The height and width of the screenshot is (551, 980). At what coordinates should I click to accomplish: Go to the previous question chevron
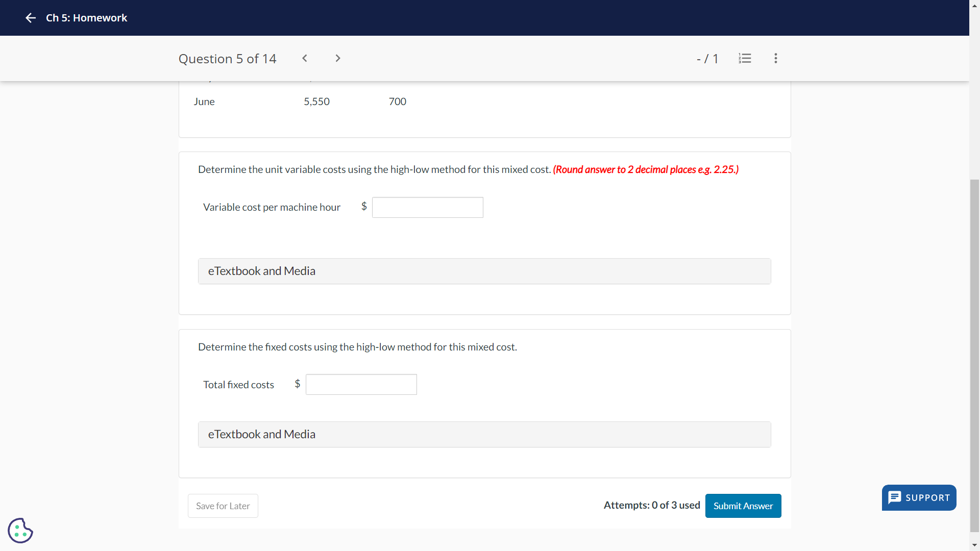[x=305, y=58]
